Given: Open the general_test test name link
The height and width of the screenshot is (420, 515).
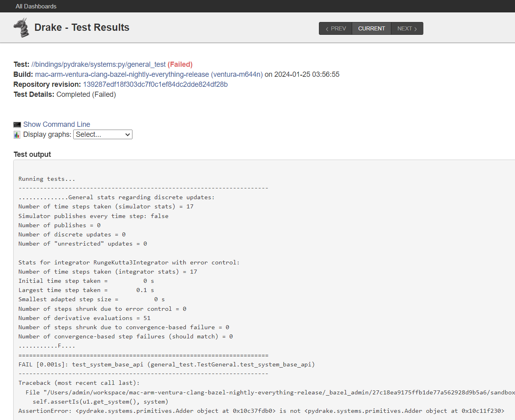Looking at the screenshot, I should (x=98, y=64).
